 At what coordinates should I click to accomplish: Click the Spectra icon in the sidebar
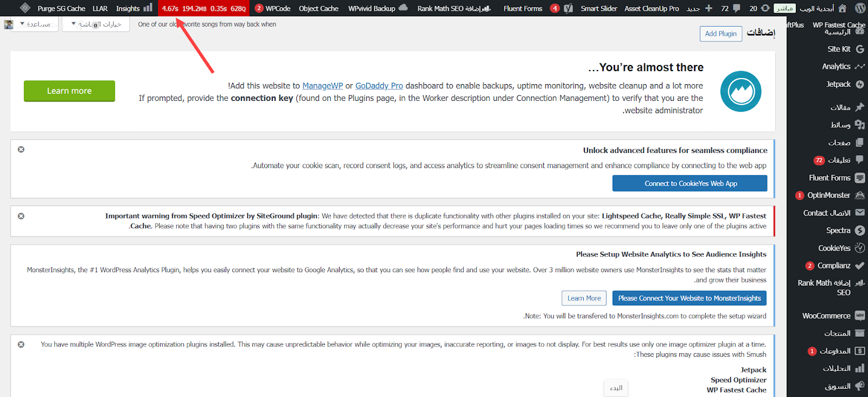[x=860, y=230]
